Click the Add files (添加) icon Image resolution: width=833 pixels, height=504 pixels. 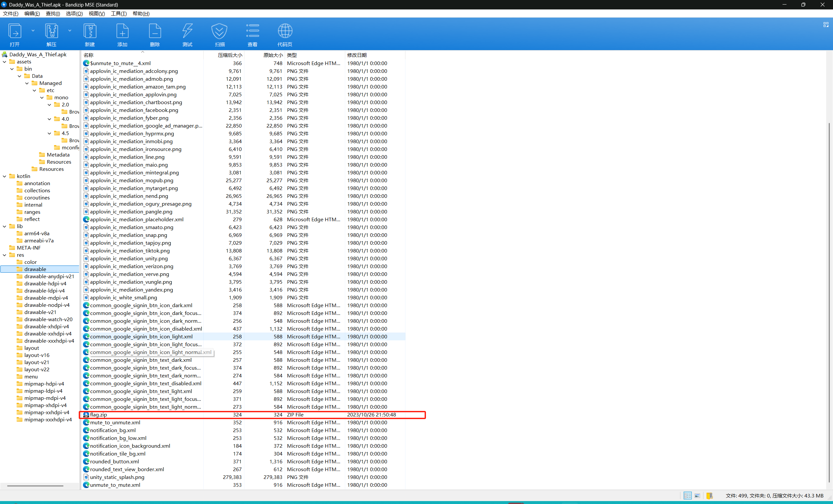click(x=122, y=34)
